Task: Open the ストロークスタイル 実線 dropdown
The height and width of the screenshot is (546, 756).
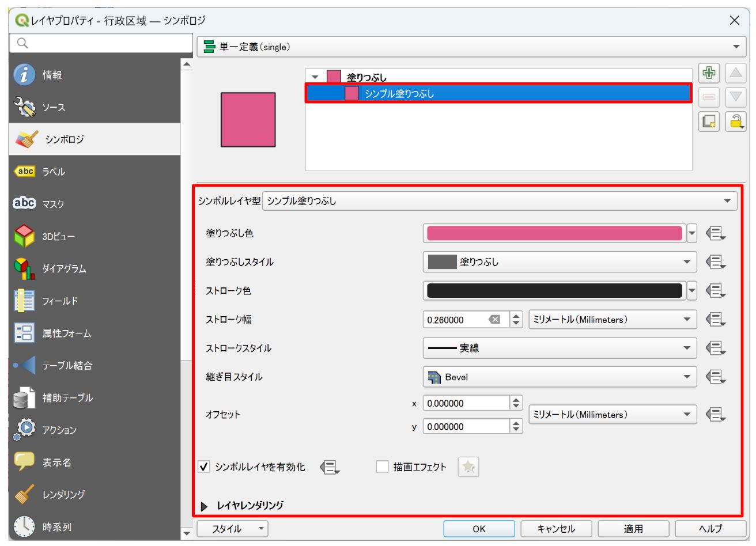Action: point(560,348)
